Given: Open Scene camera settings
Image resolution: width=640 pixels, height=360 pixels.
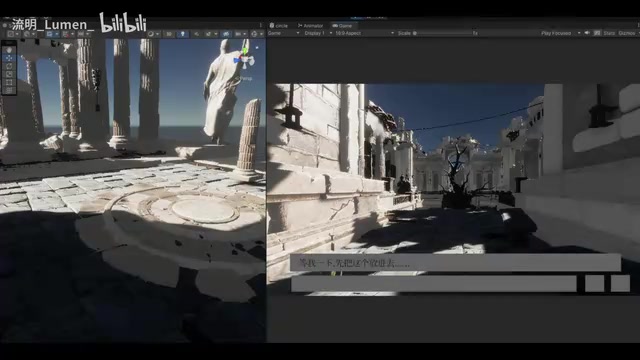Looking at the screenshot, I should pyautogui.click(x=240, y=34).
